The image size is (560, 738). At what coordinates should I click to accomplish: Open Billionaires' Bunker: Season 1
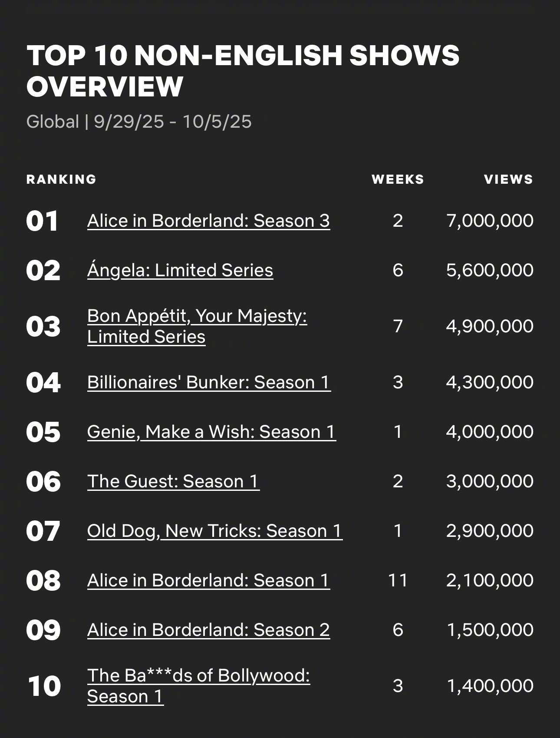(209, 382)
